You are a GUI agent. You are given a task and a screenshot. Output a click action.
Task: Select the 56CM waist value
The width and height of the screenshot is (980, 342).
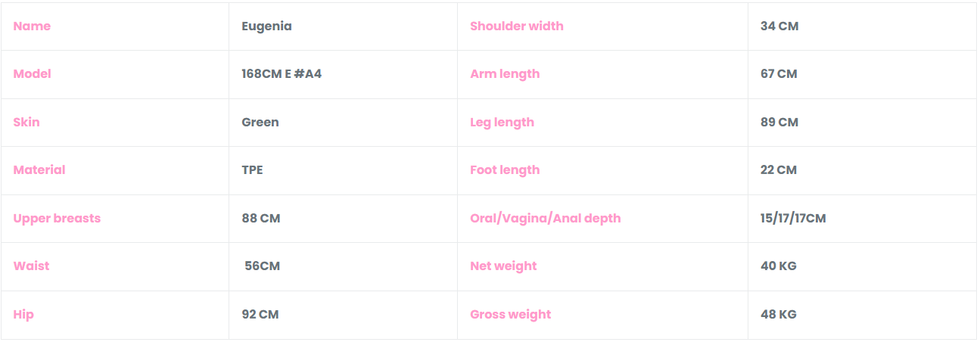point(263,266)
